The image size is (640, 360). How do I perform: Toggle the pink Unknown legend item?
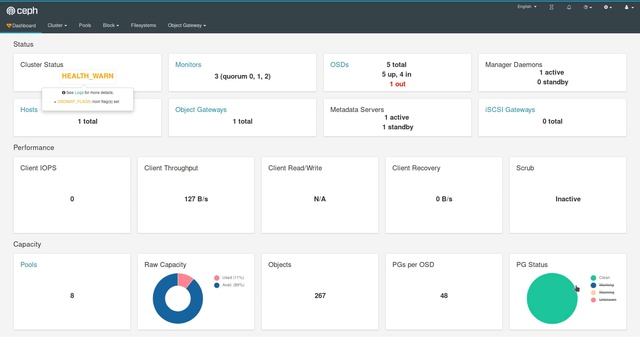coord(603,300)
